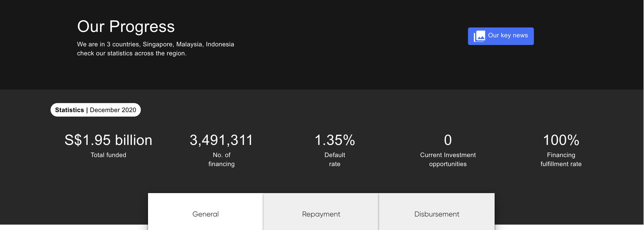Click the Our Progress heading

126,26
